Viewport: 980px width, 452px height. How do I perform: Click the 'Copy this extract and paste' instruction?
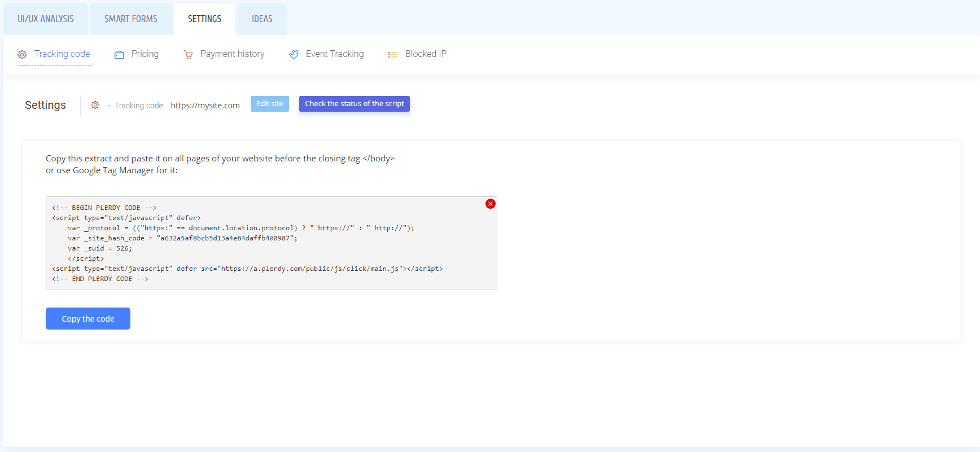click(220, 159)
